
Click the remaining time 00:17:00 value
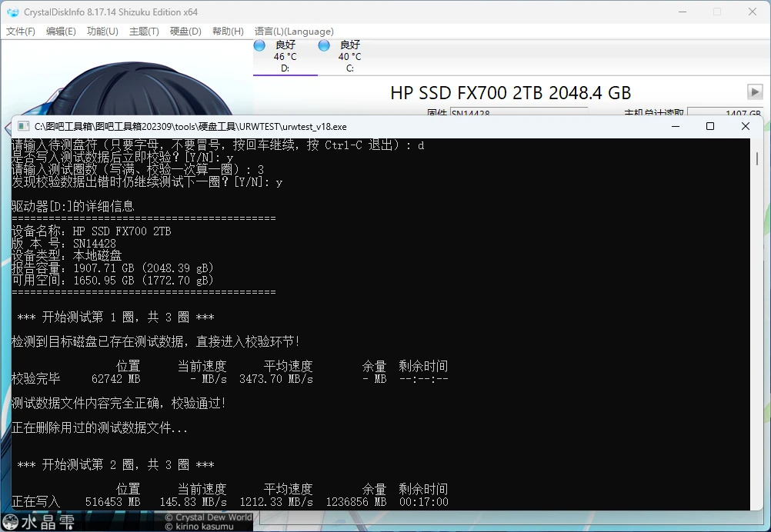click(423, 501)
